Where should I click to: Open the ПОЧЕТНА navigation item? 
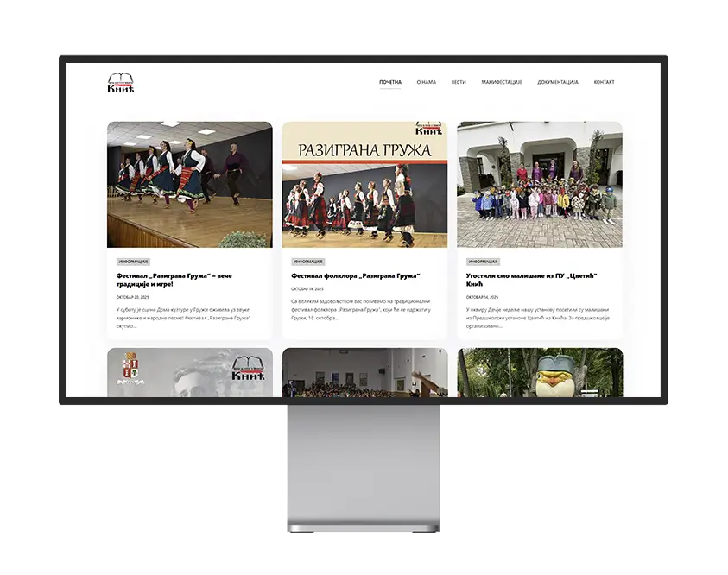(x=389, y=82)
